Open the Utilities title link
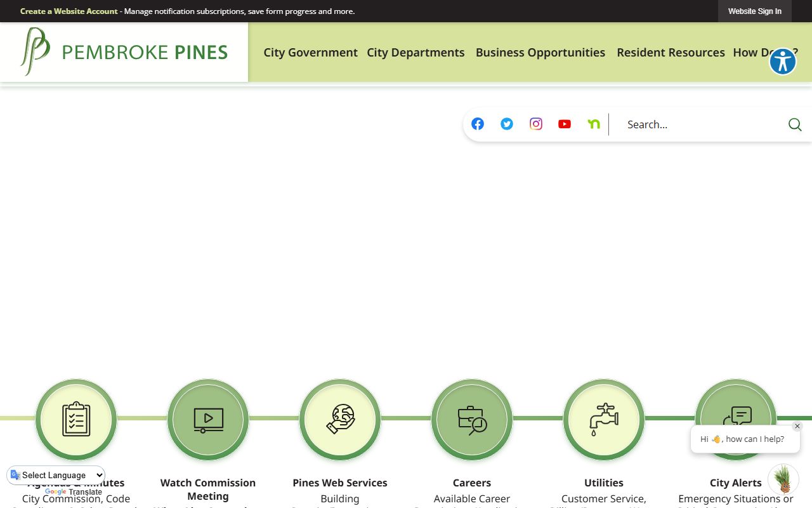Screen dimensions: 812x508 click(x=604, y=483)
